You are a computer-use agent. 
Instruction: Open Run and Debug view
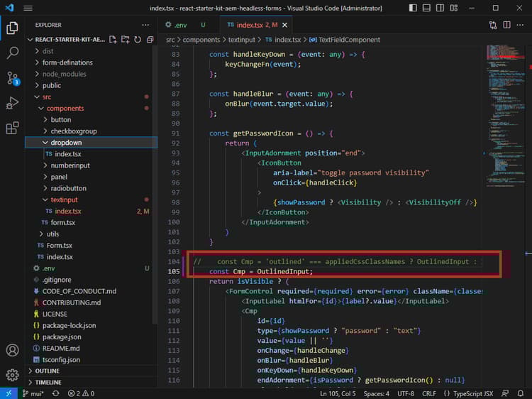coord(12,103)
